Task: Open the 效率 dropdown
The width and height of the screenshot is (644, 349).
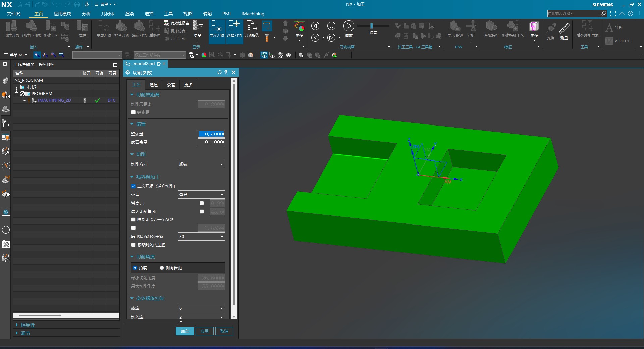Action: tap(201, 308)
